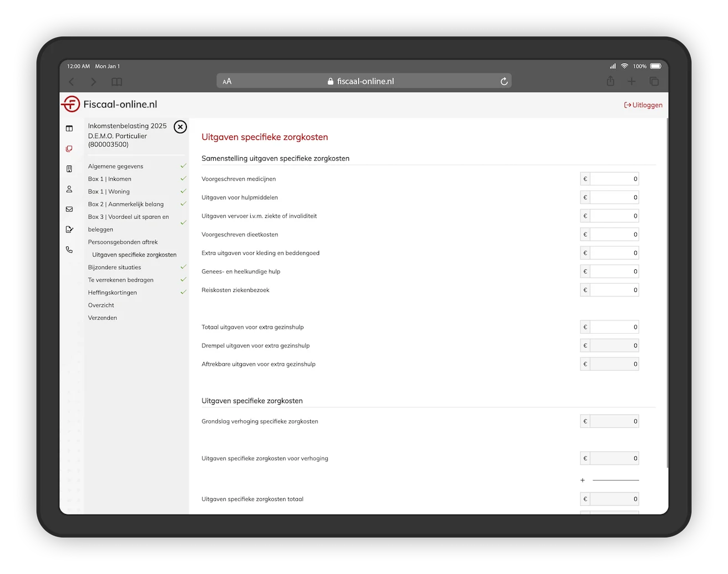728x574 pixels.
Task: Open the envelope messages sidebar icon
Action: click(69, 209)
